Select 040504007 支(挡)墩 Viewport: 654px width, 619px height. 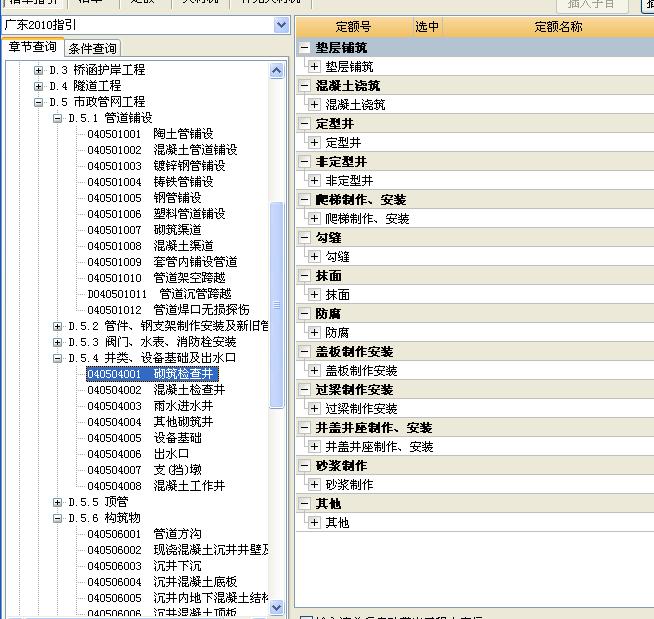click(144, 470)
